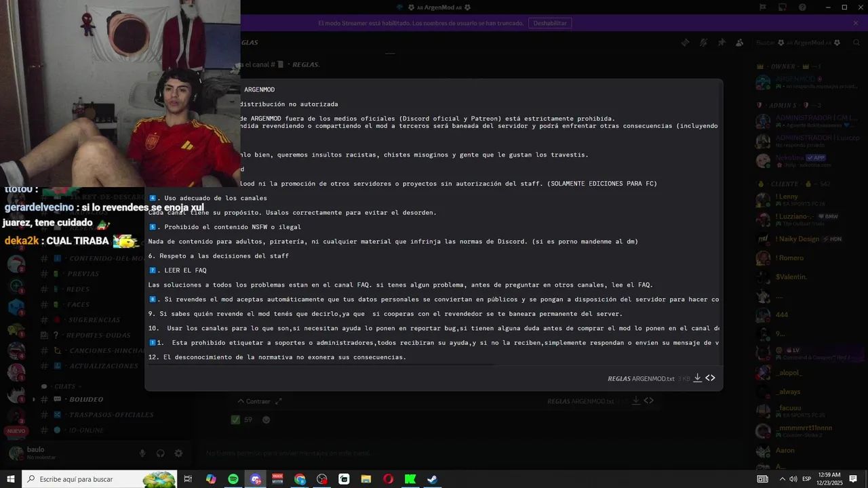This screenshot has width=868, height=488.
Task: Open member ! Naiky Design profile
Action: [x=807, y=239]
